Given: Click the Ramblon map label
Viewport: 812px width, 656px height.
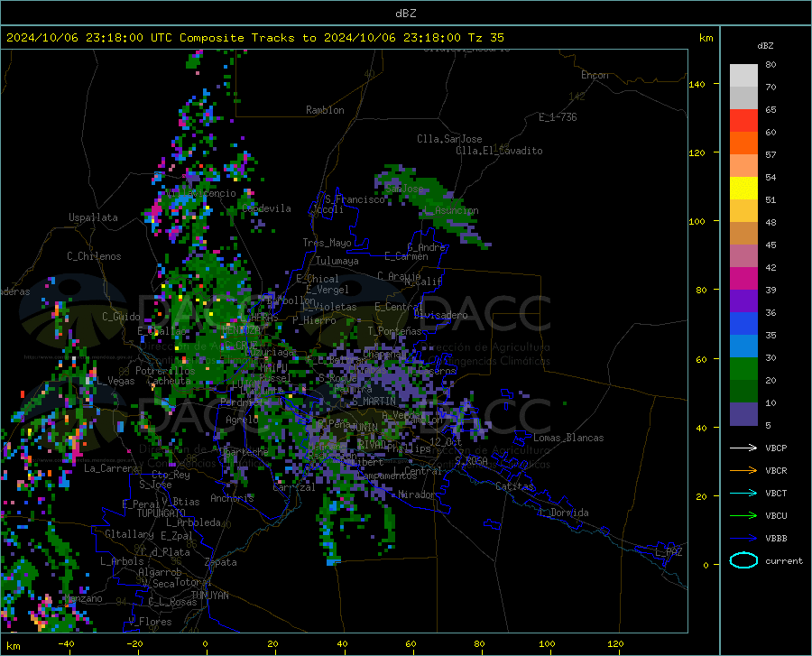Looking at the screenshot, I should tap(325, 110).
